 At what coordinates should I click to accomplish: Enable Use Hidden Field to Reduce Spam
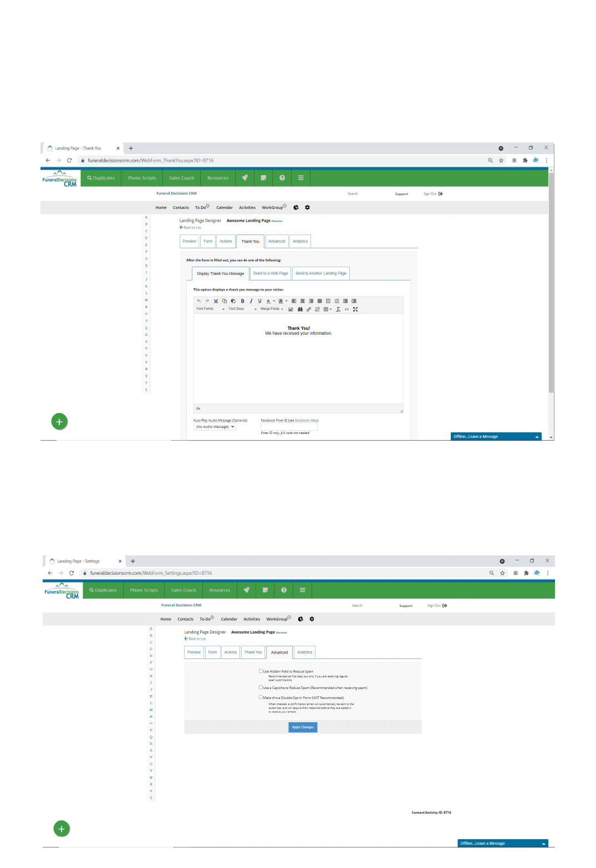click(261, 671)
